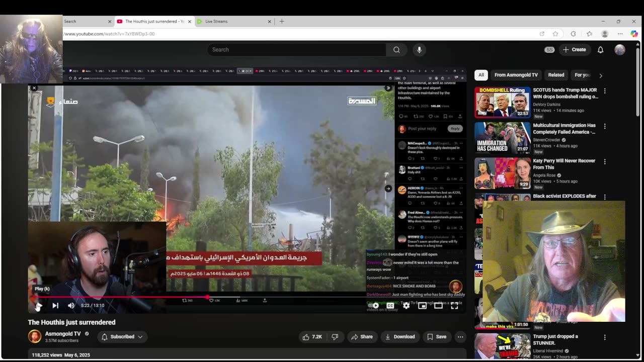Expand the Subscribed notification dropdown
This screenshot has height=362, width=644.
pyautogui.click(x=122, y=337)
